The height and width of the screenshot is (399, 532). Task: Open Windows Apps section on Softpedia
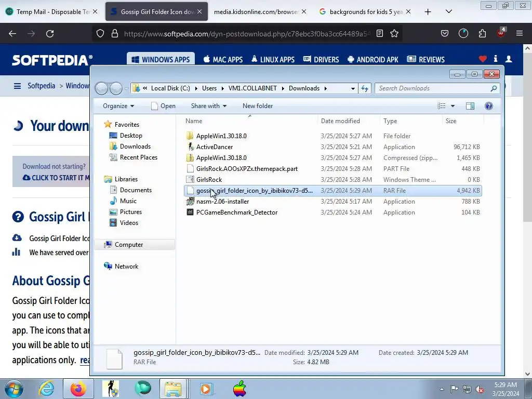161,59
